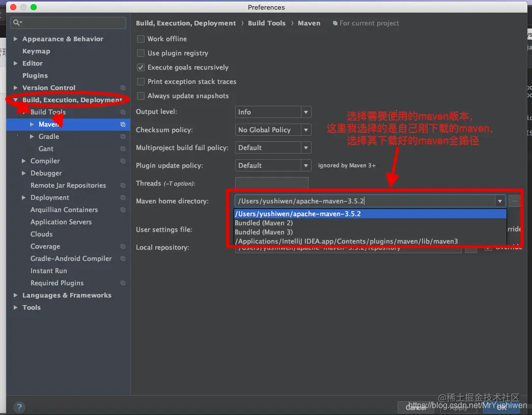Image resolution: width=532 pixels, height=415 pixels.
Task: Click project-level icon next to Deployment
Action: pos(123,198)
